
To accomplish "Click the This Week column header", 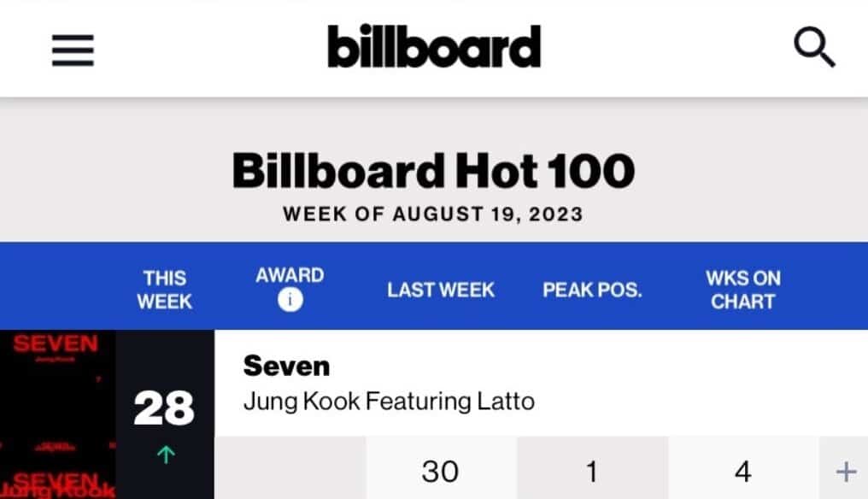I will click(164, 290).
